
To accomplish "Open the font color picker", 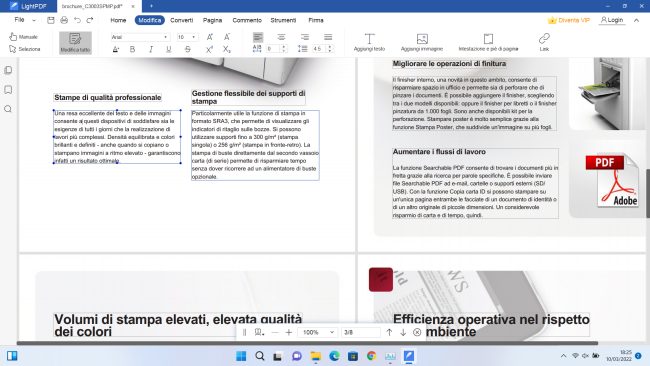I will click(116, 49).
